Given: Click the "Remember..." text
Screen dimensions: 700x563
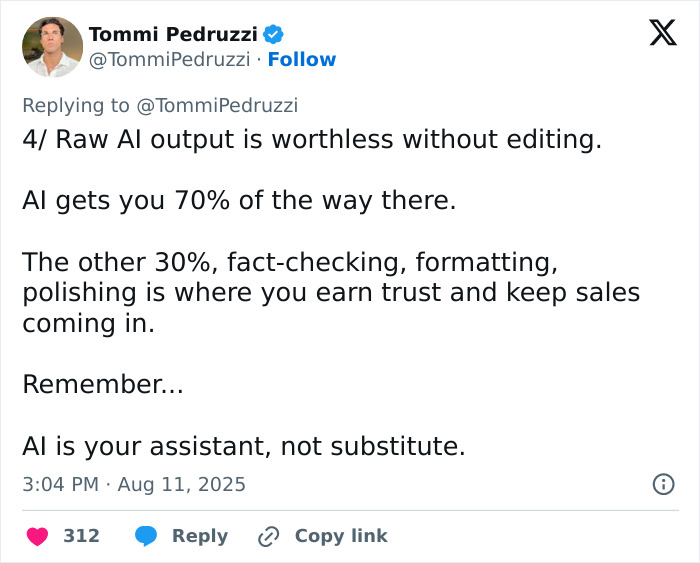Looking at the screenshot, I should (x=103, y=384).
